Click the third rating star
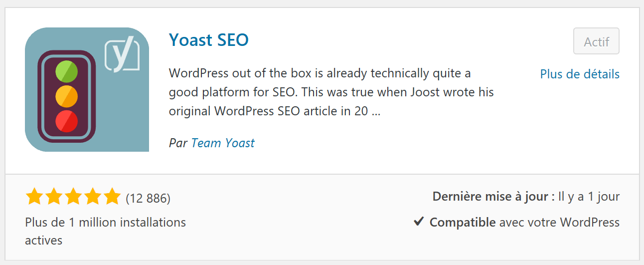 point(73,197)
